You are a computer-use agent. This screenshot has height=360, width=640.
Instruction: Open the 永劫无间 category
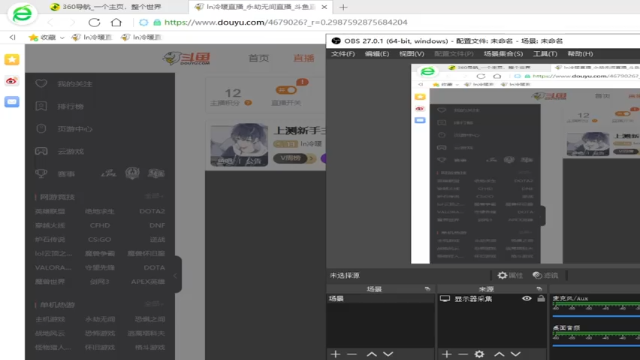[x=100, y=319]
